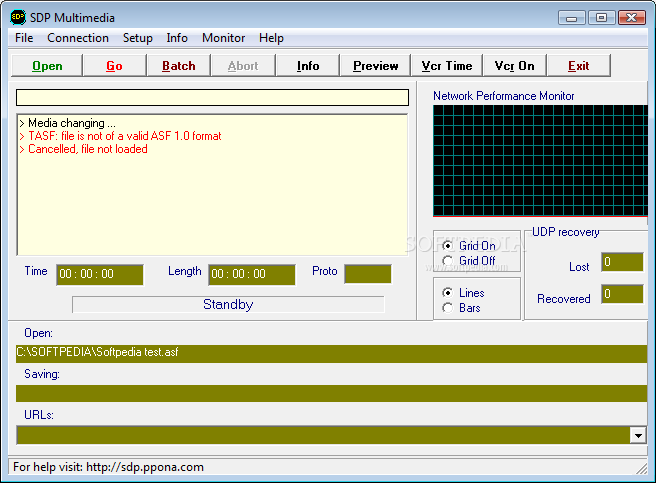This screenshot has height=483, width=656.
Task: Click the Info toolbar button
Action: point(308,66)
